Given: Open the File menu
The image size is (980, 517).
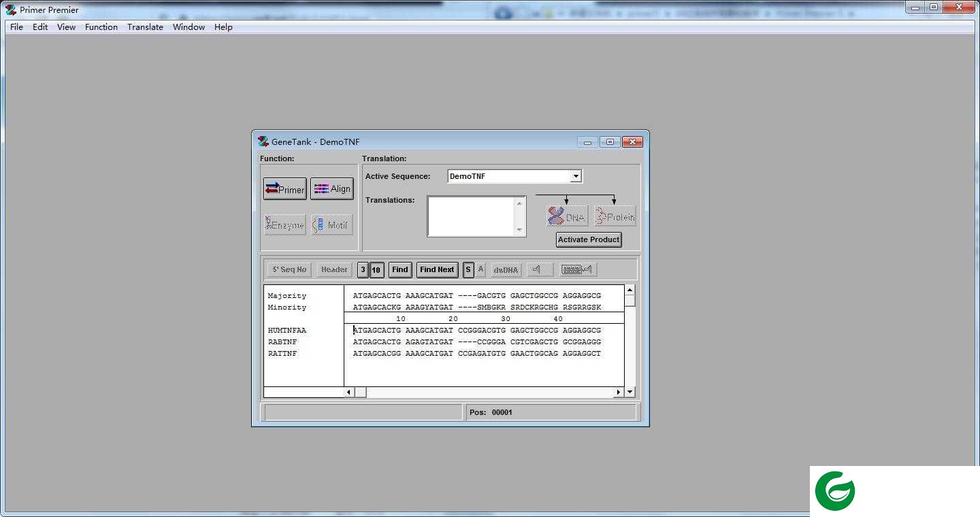Looking at the screenshot, I should (x=17, y=27).
